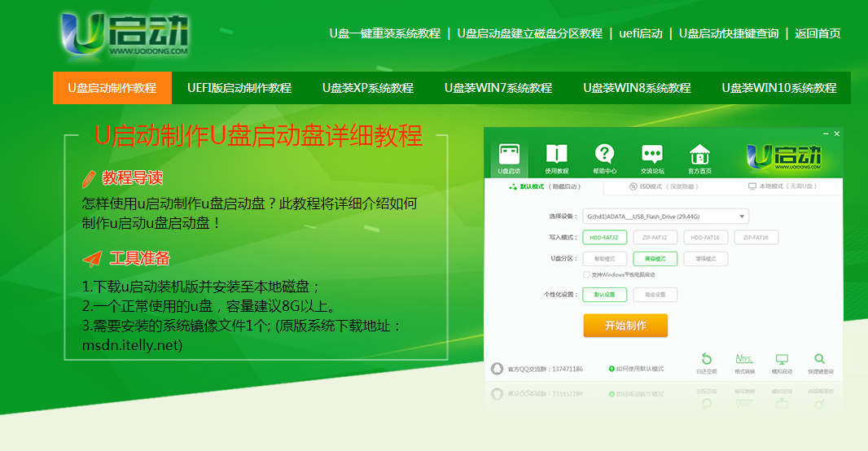Click the QQ avatar icon beside 官方QQ交流群
868x451 pixels.
click(x=498, y=369)
